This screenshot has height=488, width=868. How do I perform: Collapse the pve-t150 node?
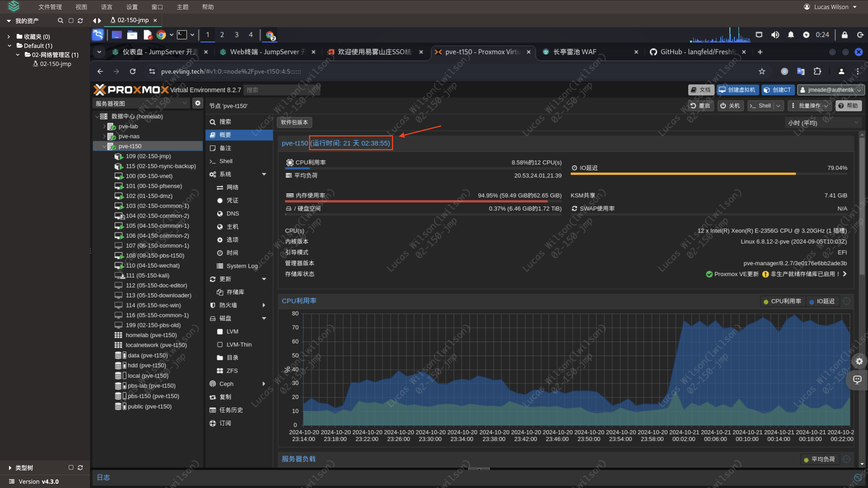104,146
